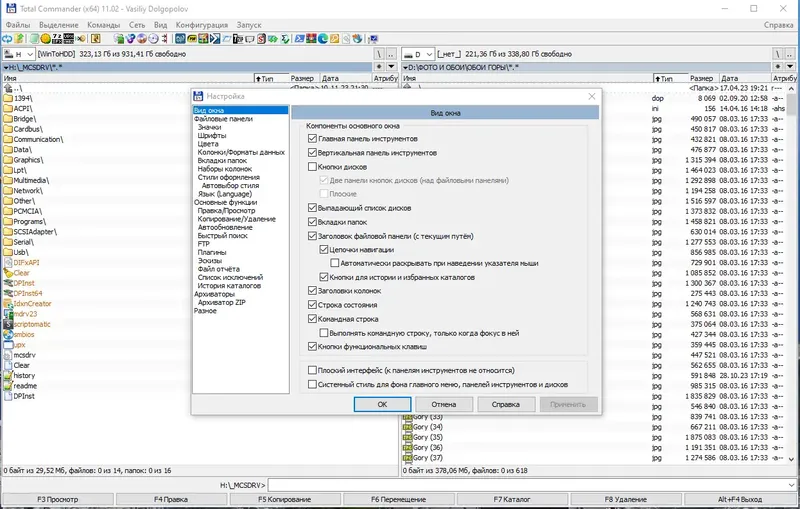Toggle Кнопки функциональных клавиш checkbox
This screenshot has width=800, height=509.
click(312, 346)
